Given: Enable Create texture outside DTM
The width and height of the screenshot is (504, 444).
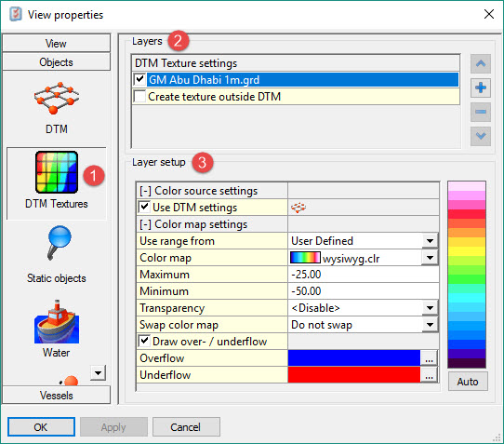Looking at the screenshot, I should click(139, 96).
